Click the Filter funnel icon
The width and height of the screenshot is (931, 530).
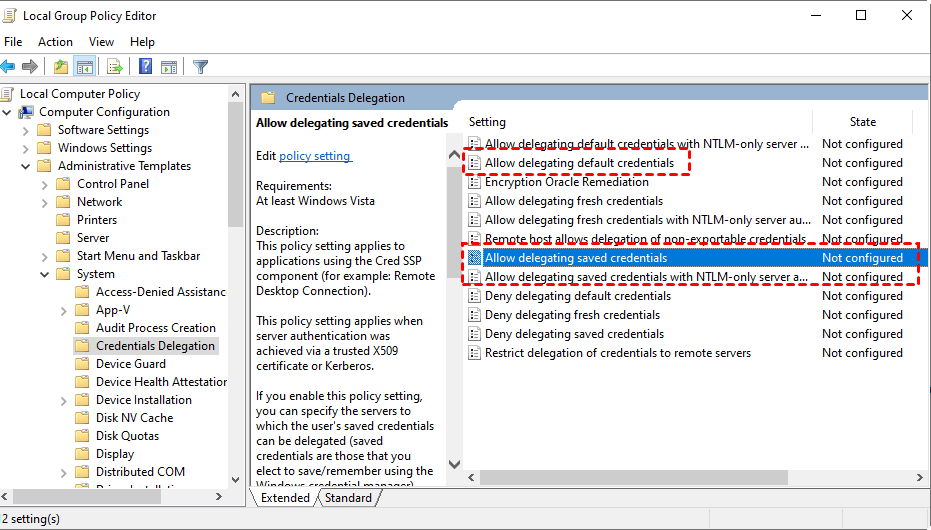point(200,67)
